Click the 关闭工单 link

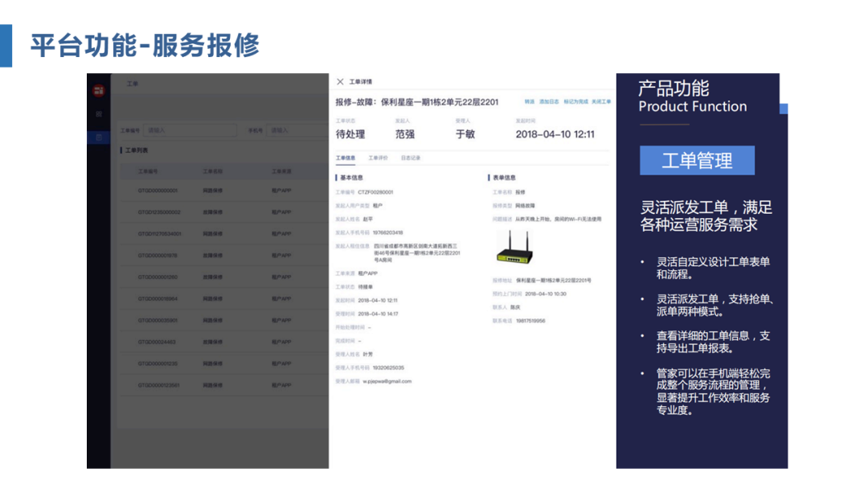[x=601, y=102]
